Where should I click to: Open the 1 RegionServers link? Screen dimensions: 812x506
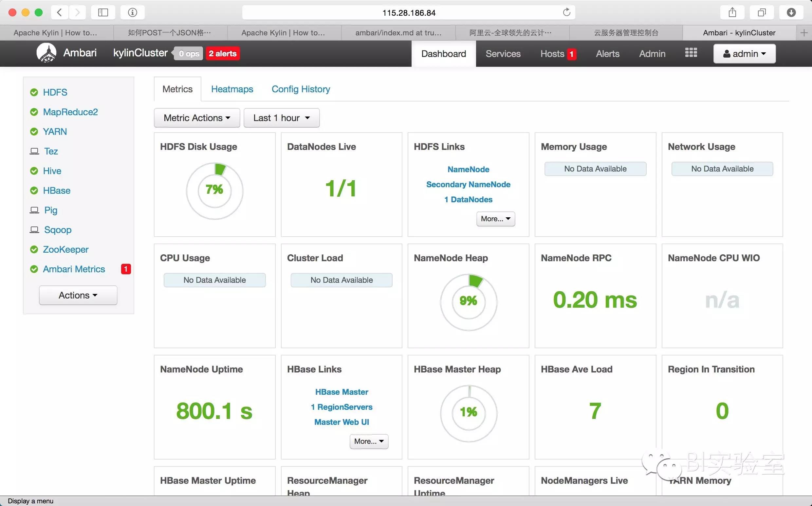tap(341, 407)
